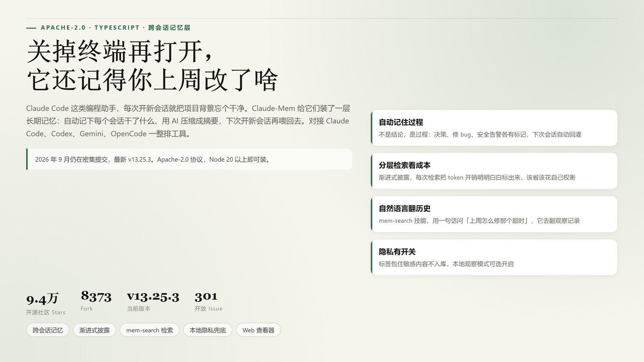Click the "301" issue count
Viewport: 644px width, 362px height.
click(x=206, y=296)
